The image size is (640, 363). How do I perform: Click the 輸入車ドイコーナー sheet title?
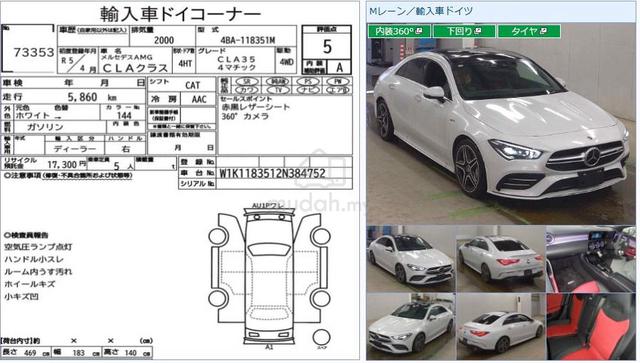pos(180,14)
